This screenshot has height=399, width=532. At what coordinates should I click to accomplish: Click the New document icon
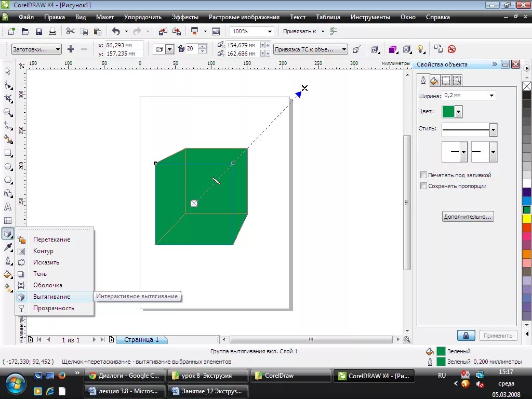coord(11,32)
